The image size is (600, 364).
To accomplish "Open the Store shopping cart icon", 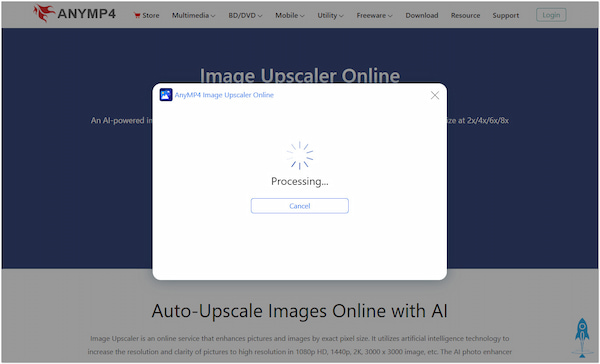I will coord(137,16).
